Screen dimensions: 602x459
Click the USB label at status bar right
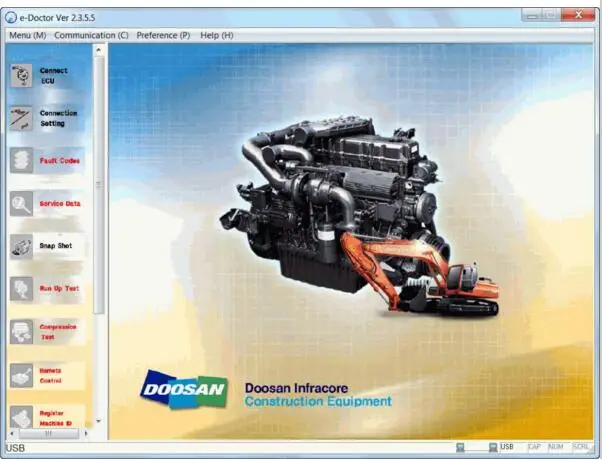507,447
